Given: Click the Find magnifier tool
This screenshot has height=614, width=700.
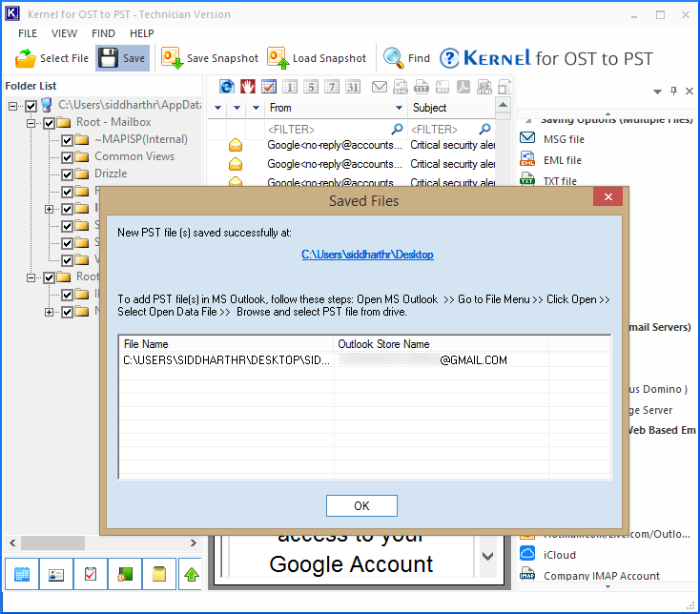Looking at the screenshot, I should click(406, 58).
